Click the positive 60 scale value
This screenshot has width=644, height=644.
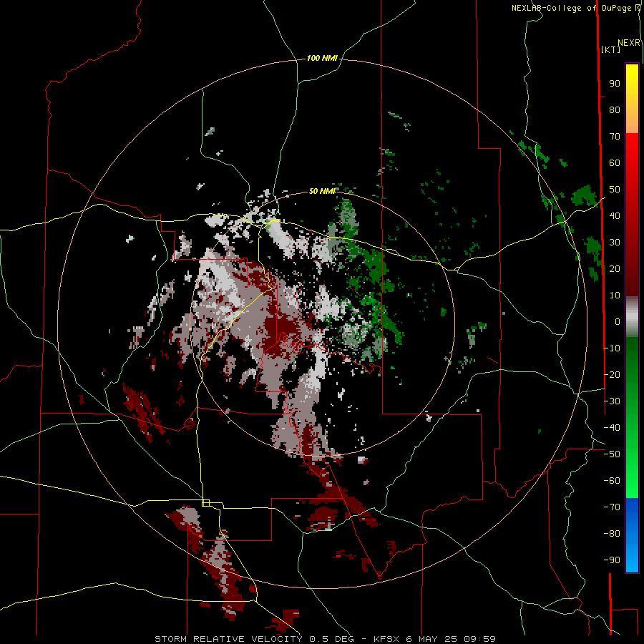[615, 162]
